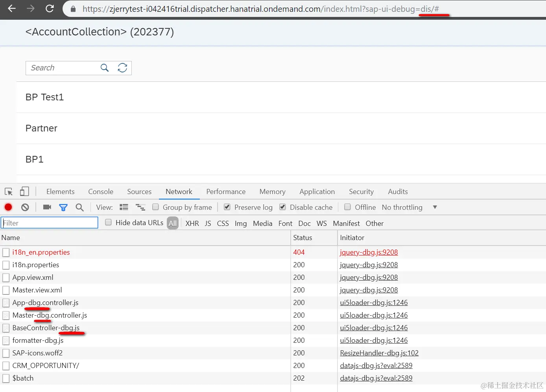
Task: Click file icon of Master-dbg.controller.js
Action: click(x=6, y=315)
